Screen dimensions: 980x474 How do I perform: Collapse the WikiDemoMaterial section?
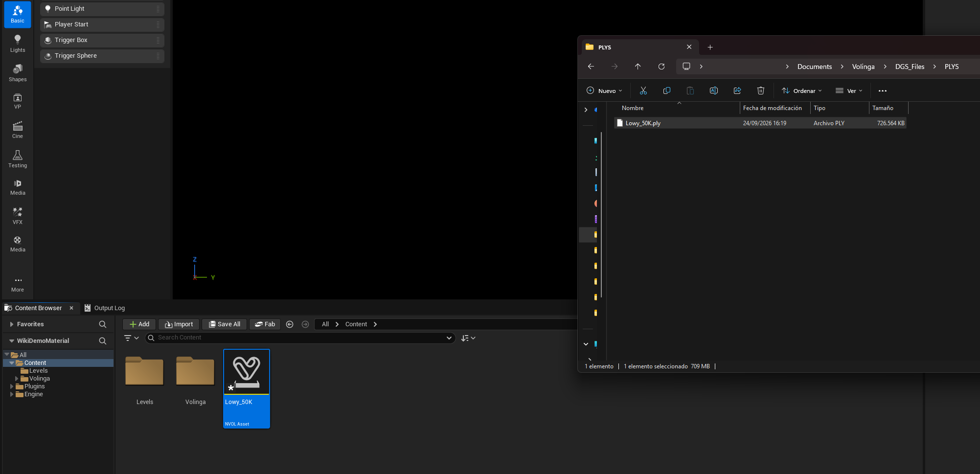pos(11,341)
